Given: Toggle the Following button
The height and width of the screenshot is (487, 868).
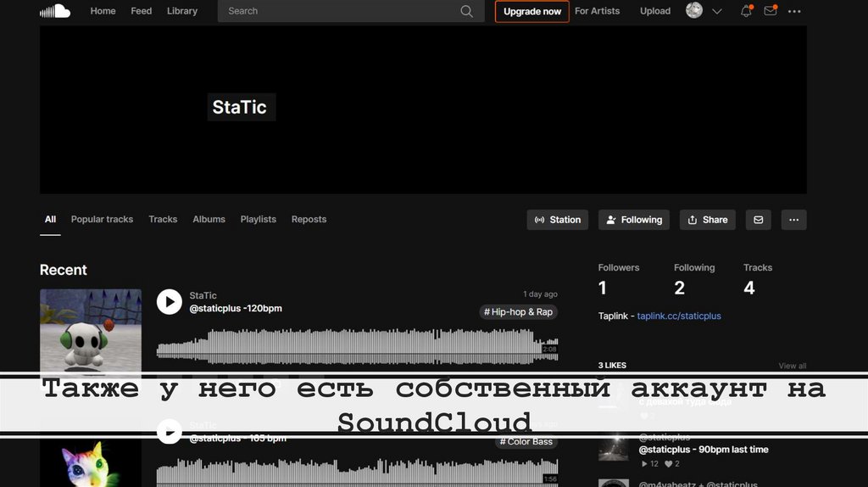Looking at the screenshot, I should point(634,220).
